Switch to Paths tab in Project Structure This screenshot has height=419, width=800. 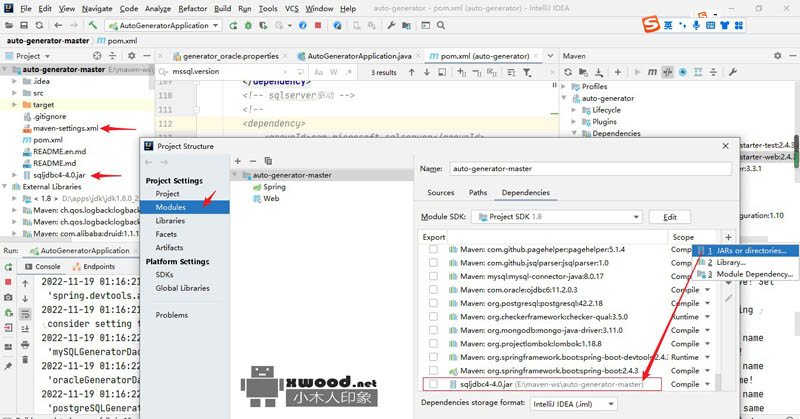point(478,192)
